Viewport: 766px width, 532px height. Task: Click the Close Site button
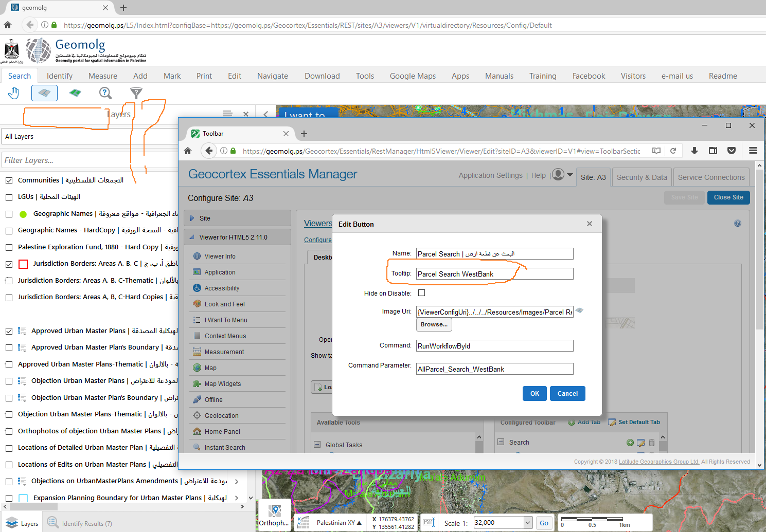(x=728, y=197)
